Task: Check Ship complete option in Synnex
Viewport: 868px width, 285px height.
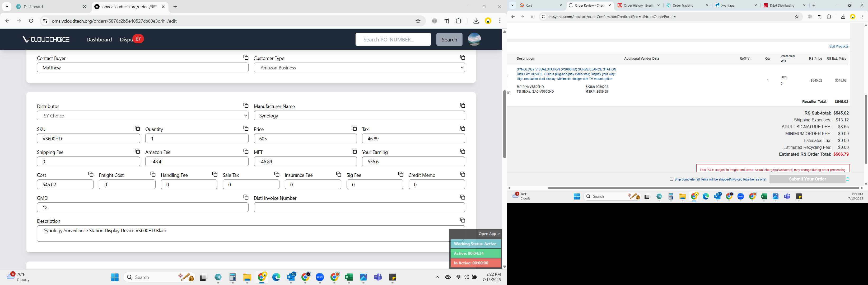Action: pyautogui.click(x=671, y=179)
